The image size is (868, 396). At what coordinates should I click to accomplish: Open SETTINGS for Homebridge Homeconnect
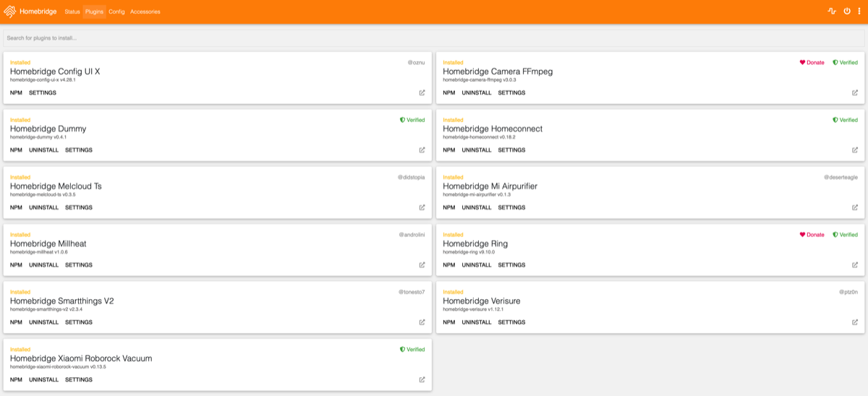[511, 150]
